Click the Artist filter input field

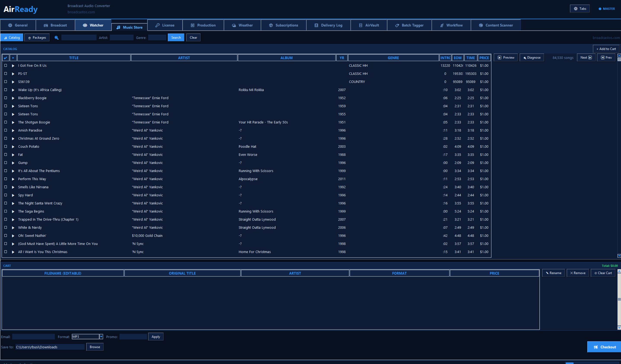(122, 38)
